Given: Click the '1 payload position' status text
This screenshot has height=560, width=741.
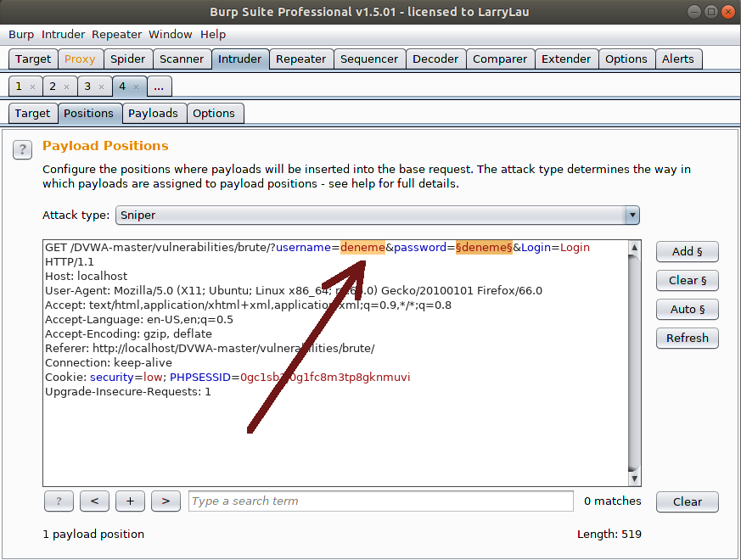Looking at the screenshot, I should pos(93,534).
